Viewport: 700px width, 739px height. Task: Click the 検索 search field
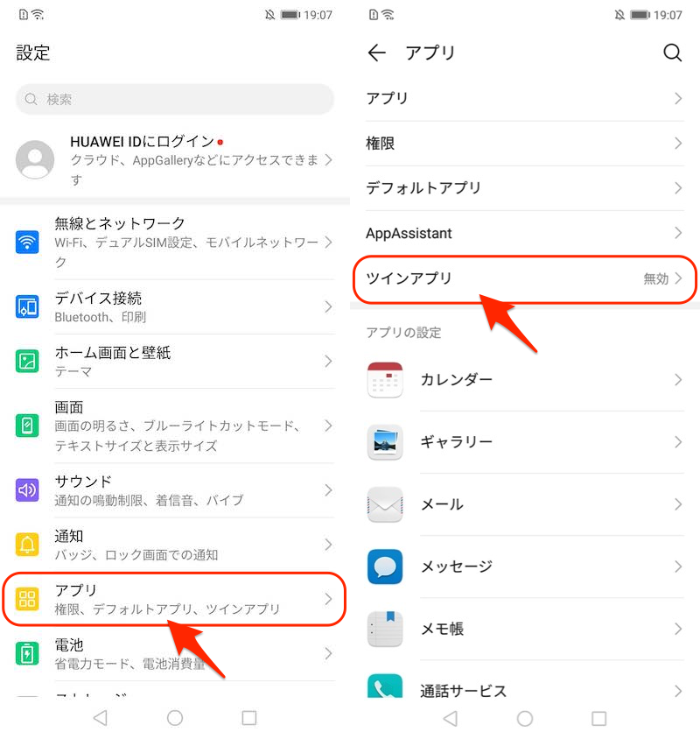[175, 100]
